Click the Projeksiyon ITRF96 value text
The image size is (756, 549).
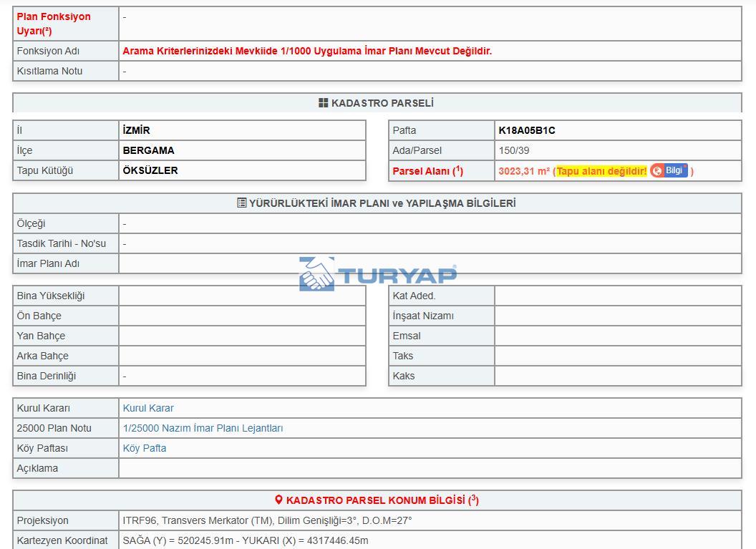pos(267,520)
